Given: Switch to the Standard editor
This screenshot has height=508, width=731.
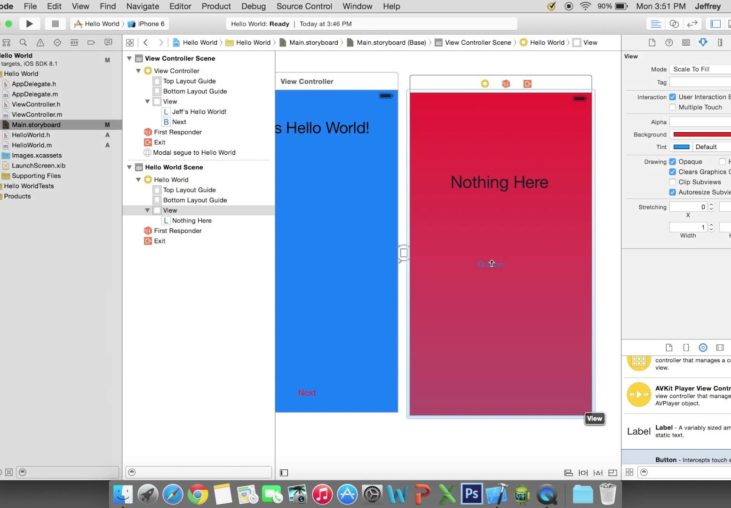Looking at the screenshot, I should pyautogui.click(x=656, y=23).
